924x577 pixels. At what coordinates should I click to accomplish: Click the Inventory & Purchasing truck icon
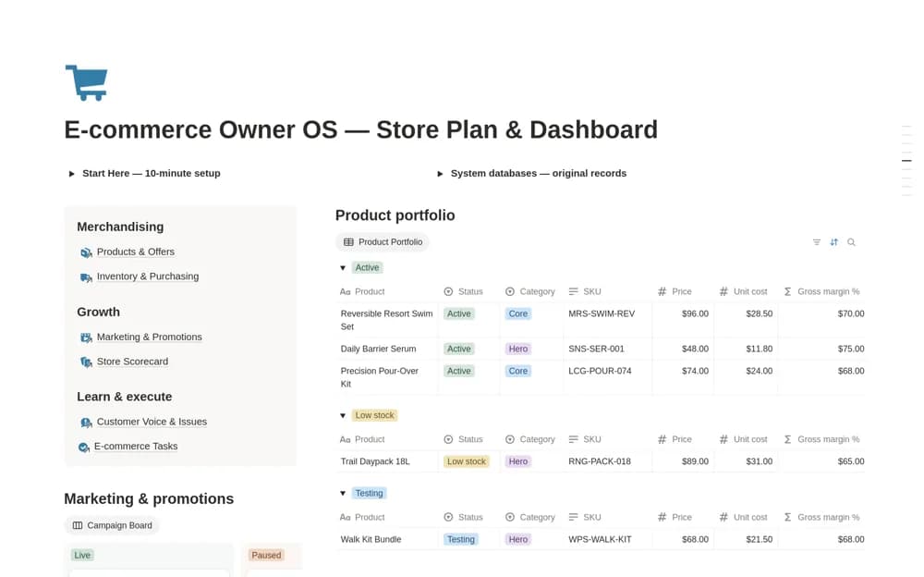(x=86, y=277)
